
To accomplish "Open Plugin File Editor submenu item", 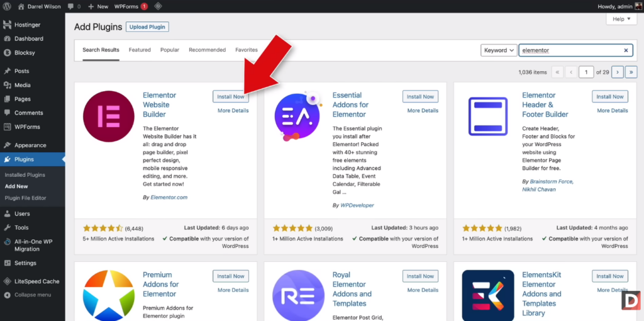I will click(25, 198).
